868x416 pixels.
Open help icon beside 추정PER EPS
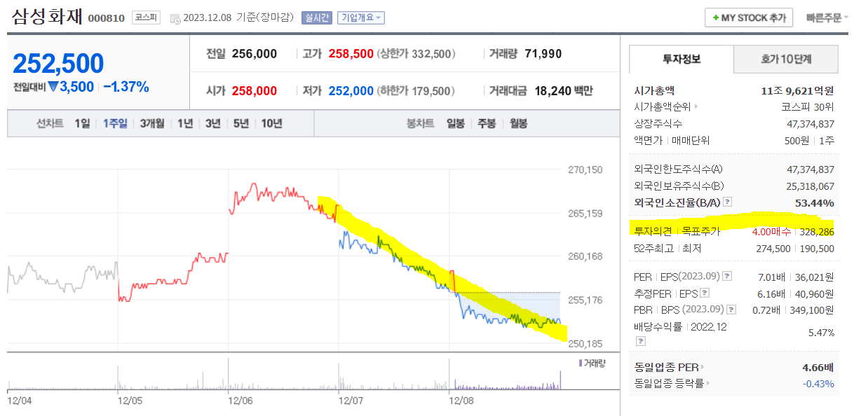click(x=705, y=293)
